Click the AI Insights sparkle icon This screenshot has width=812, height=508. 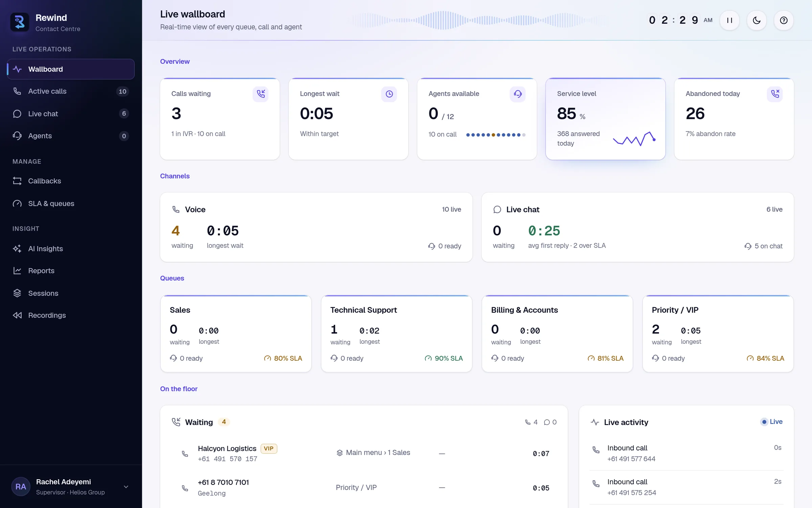[x=17, y=249]
